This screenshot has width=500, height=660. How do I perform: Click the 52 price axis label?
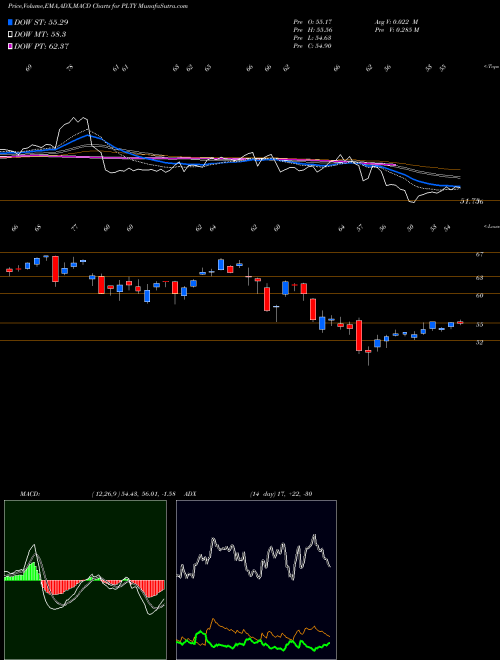(479, 342)
